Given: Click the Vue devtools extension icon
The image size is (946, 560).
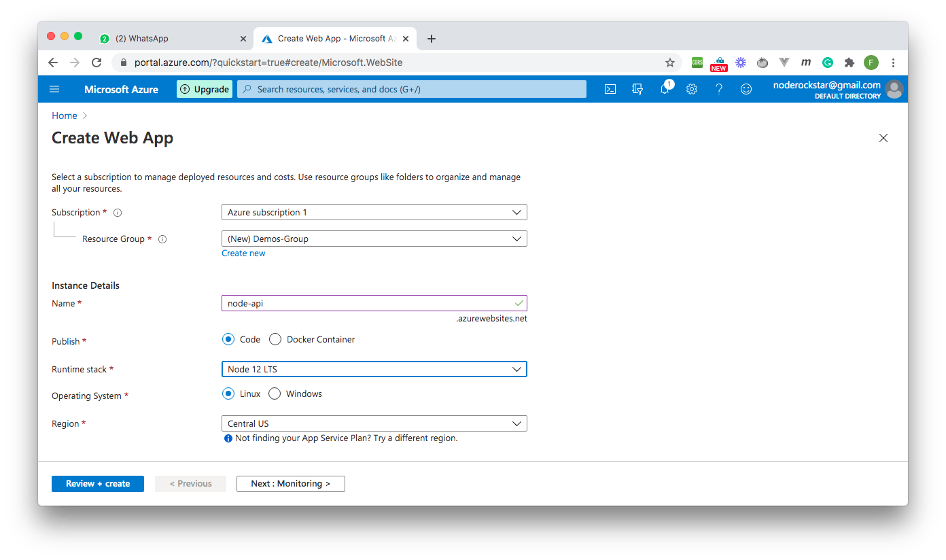Looking at the screenshot, I should (784, 62).
